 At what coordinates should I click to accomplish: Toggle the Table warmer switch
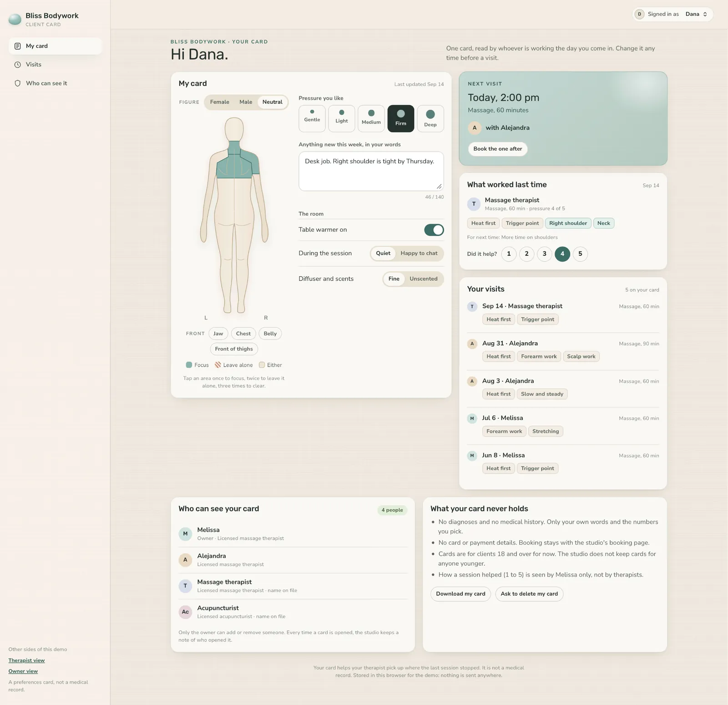[434, 230]
